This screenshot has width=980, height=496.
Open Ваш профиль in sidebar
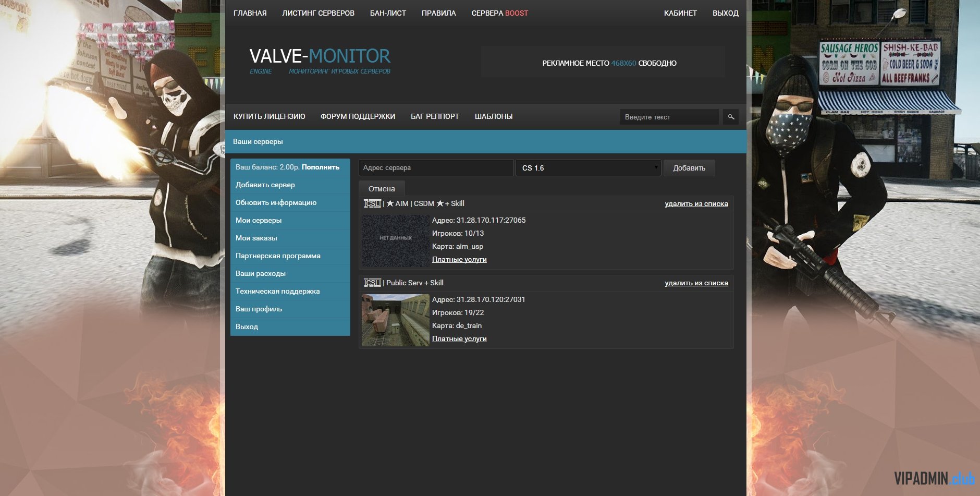290,309
